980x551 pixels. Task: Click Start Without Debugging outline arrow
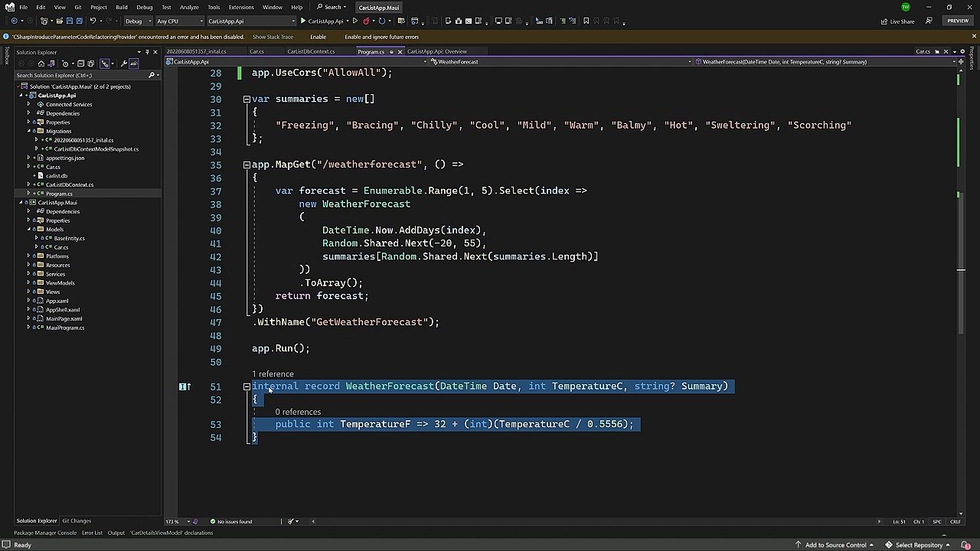(355, 21)
